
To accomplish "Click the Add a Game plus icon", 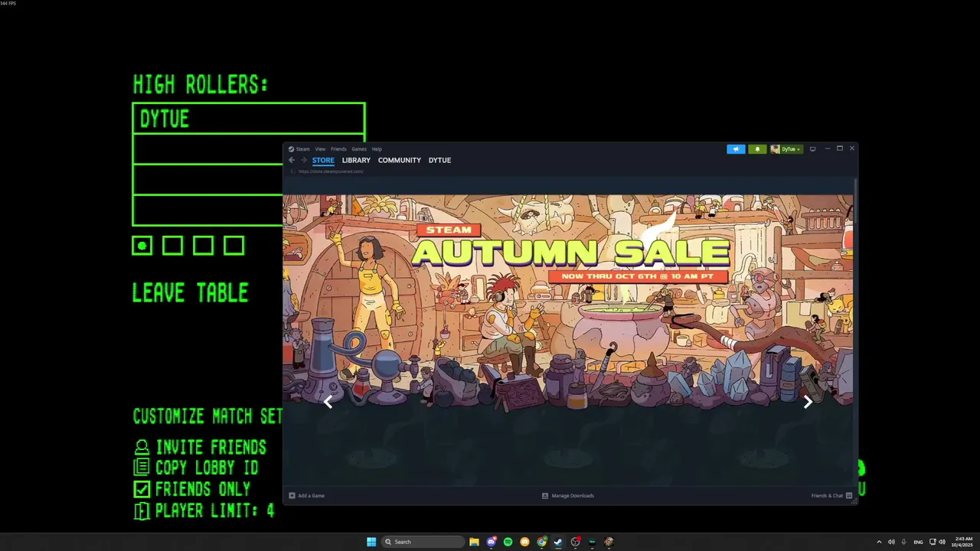I will click(292, 496).
